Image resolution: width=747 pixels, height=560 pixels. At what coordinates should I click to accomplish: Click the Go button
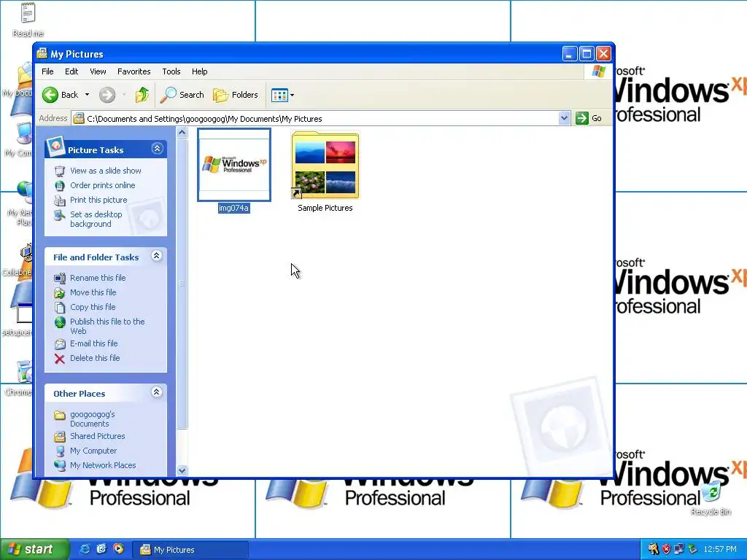[589, 118]
